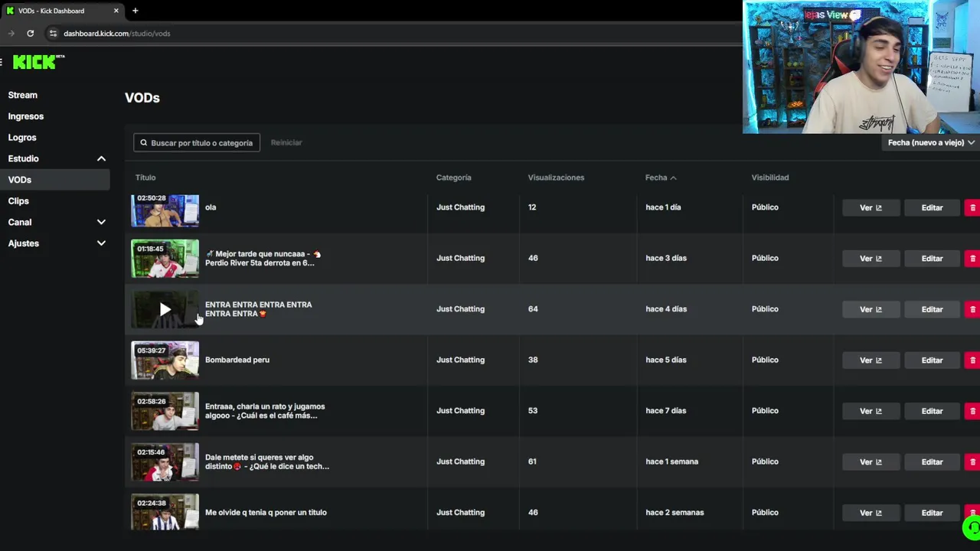This screenshot has width=980, height=551.
Task: Collapse the Estudio sidebar section
Action: (101, 158)
